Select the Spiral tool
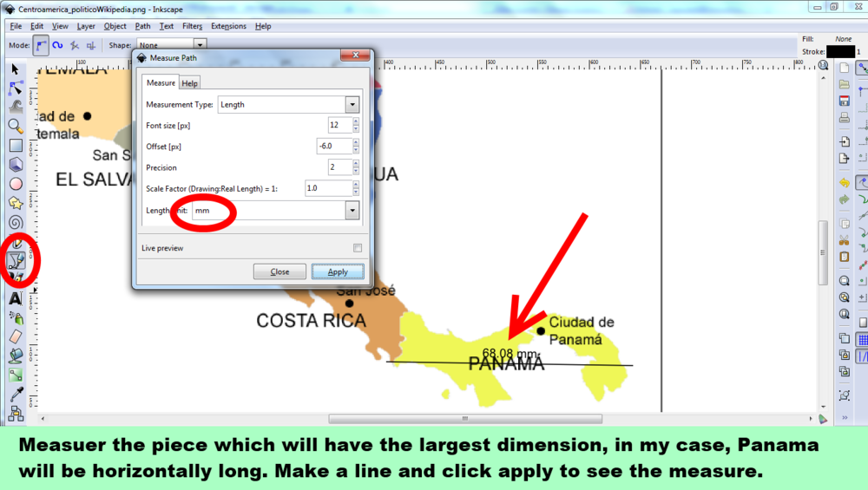The width and height of the screenshot is (868, 490). tap(16, 221)
